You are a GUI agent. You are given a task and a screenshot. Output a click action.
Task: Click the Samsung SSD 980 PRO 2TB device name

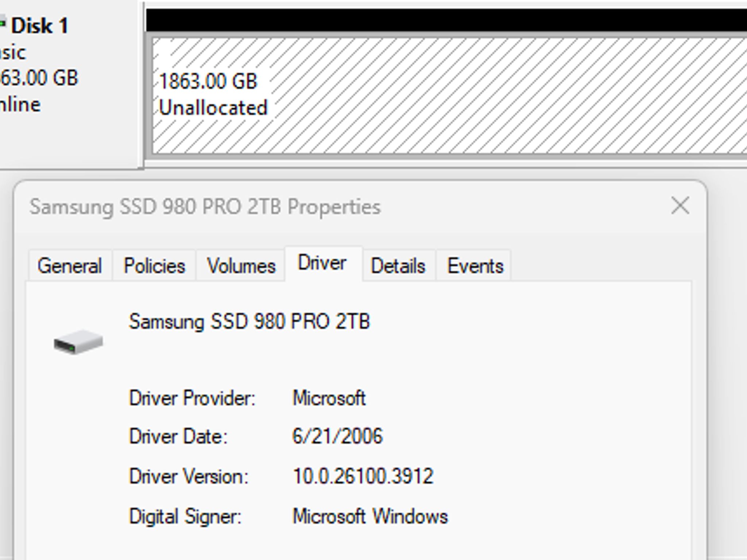pyautogui.click(x=249, y=322)
